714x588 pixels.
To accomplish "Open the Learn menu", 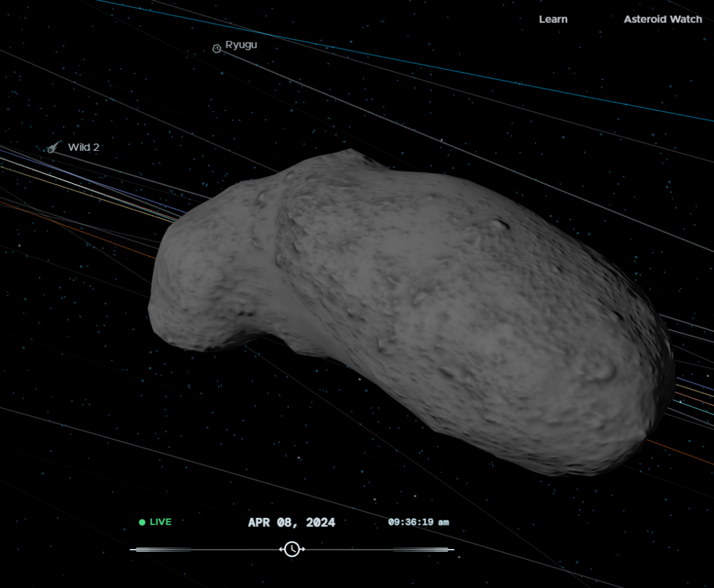I will point(553,19).
